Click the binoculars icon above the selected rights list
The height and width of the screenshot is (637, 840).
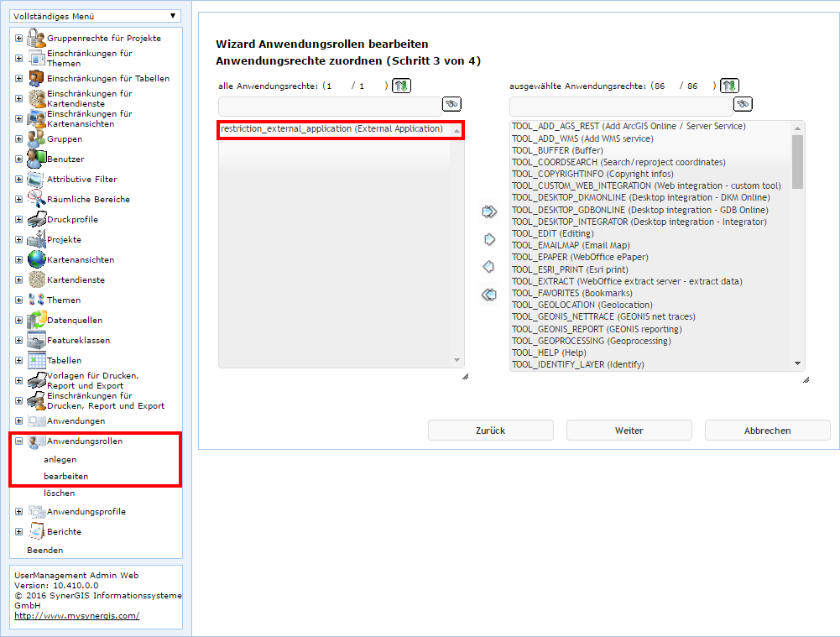pos(742,103)
